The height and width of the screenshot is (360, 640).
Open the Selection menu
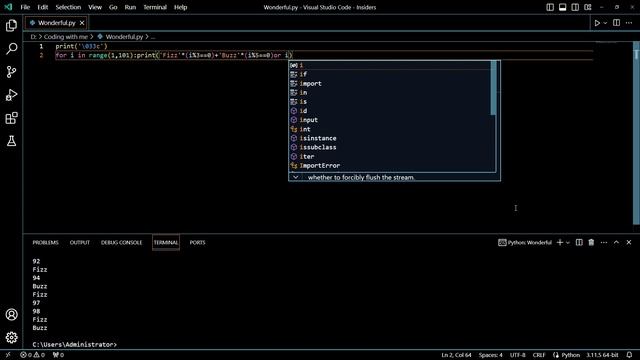point(68,7)
